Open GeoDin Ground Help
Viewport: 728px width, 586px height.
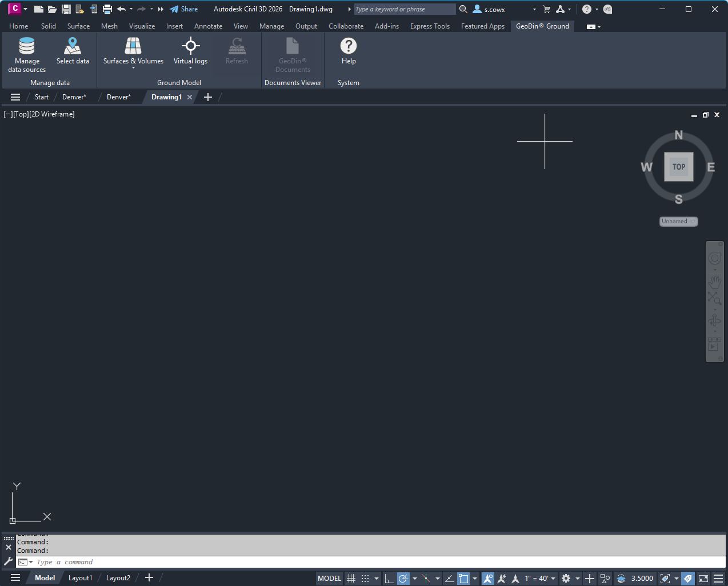coord(349,51)
